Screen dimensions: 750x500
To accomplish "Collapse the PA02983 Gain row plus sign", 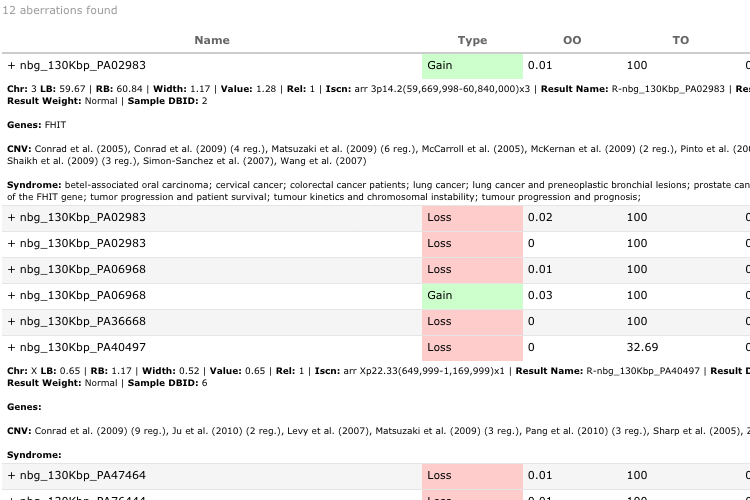I will pos(11,66).
